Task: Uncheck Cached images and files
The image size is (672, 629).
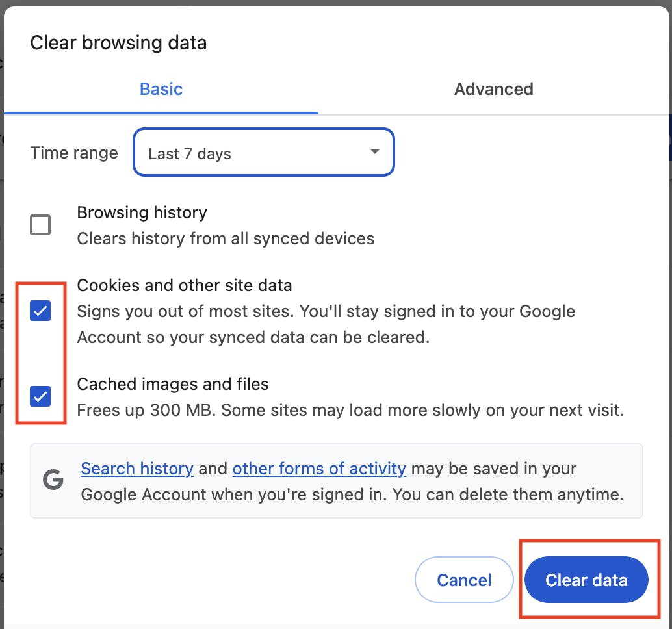Action: (x=40, y=396)
